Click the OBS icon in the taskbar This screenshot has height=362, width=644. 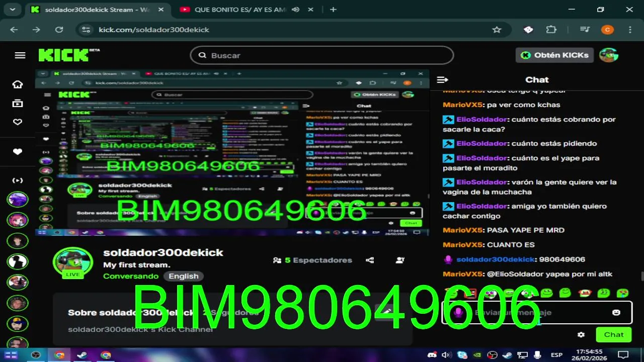[36, 355]
